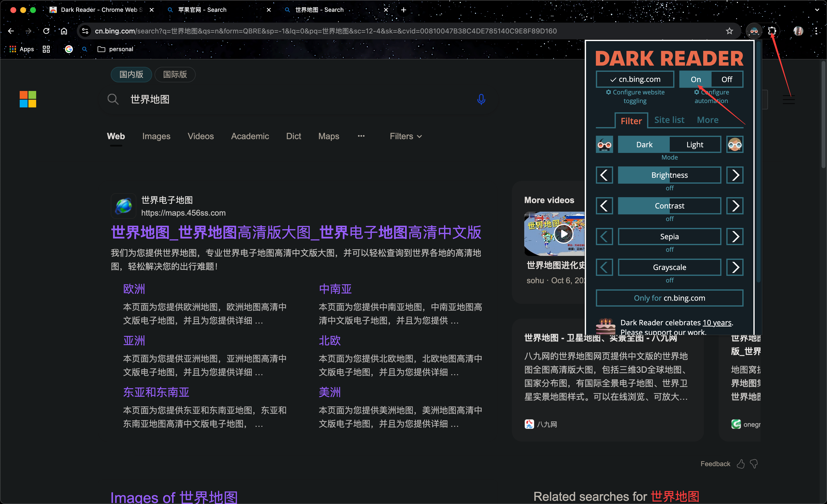827x504 pixels.
Task: Click the Brightness slider bar
Action: (x=669, y=175)
